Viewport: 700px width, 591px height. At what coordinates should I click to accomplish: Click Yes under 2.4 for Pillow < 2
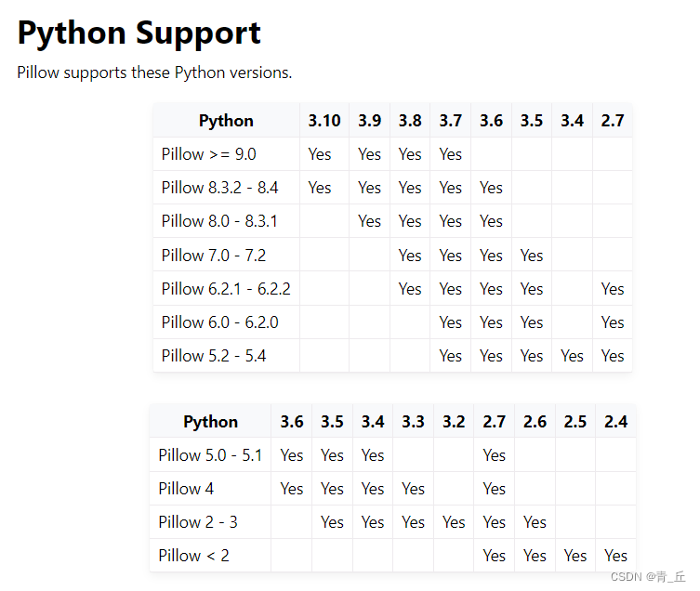[615, 556]
